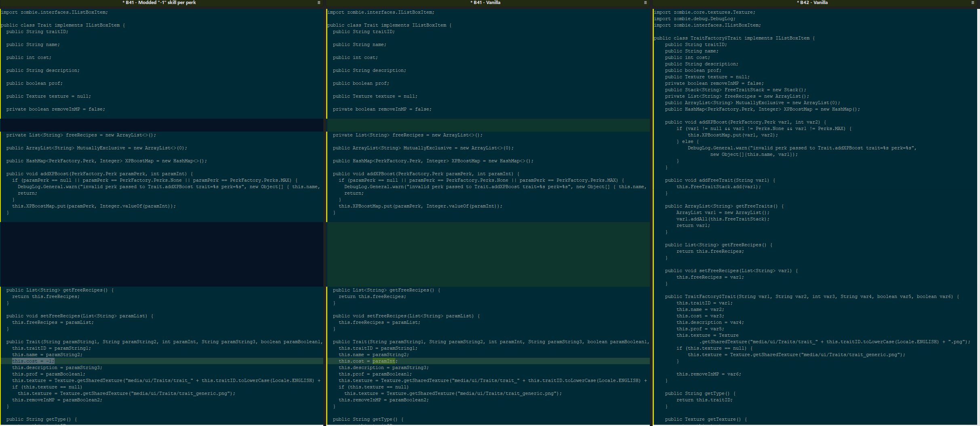Click 'public void setFreeRecipes' line in B41 Vanilla pane
This screenshot has height=426, width=980.
(x=406, y=316)
